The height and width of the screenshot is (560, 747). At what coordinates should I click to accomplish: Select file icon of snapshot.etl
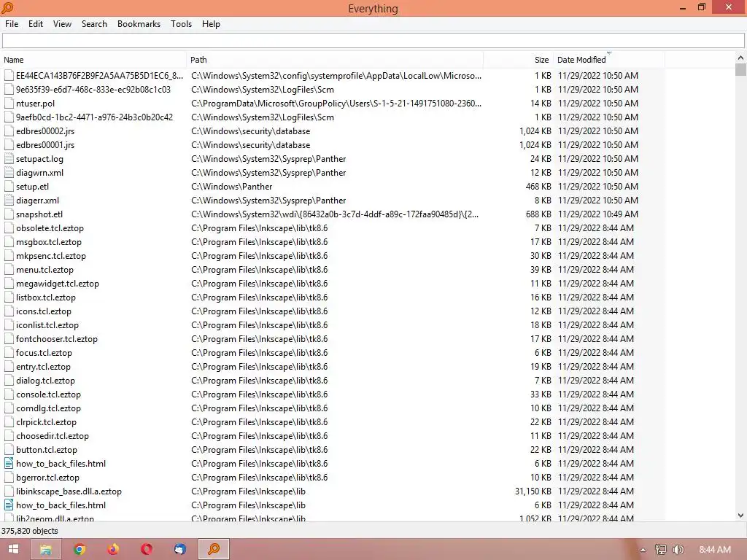coord(9,214)
